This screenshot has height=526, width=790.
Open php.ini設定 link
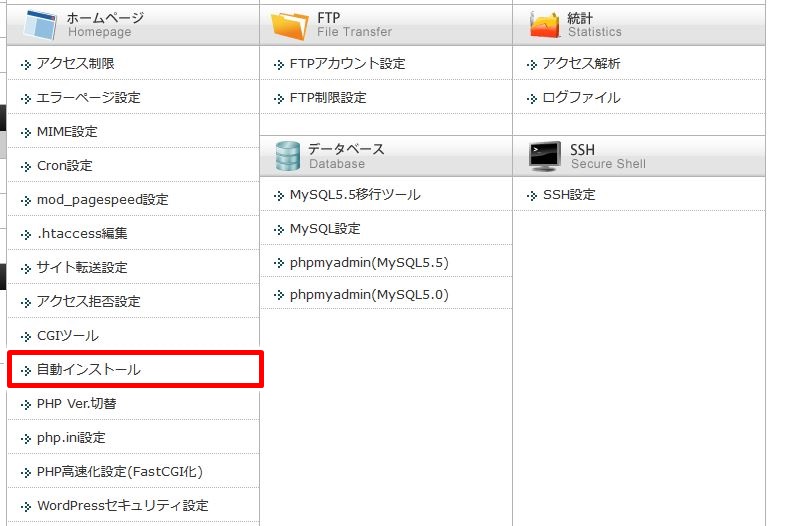pyautogui.click(x=71, y=437)
